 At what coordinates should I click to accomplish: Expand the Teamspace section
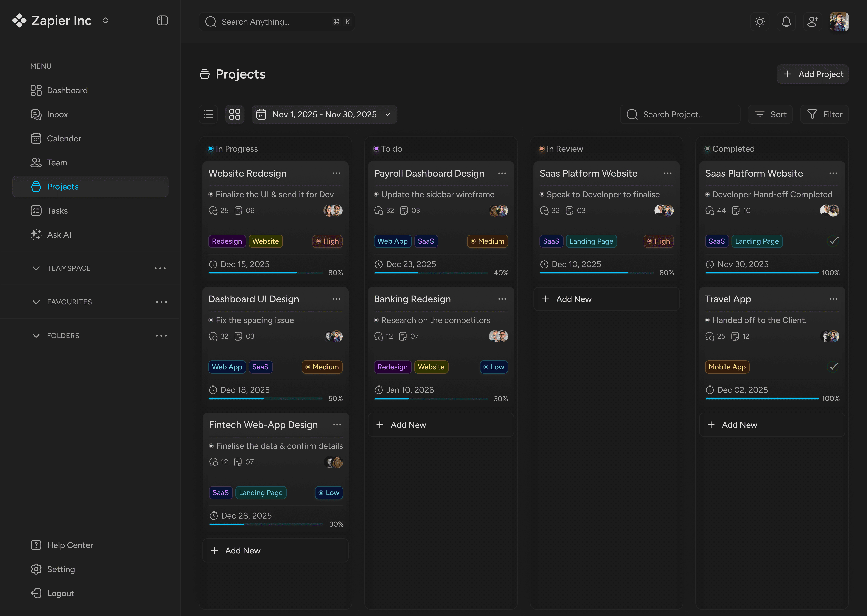tap(36, 268)
